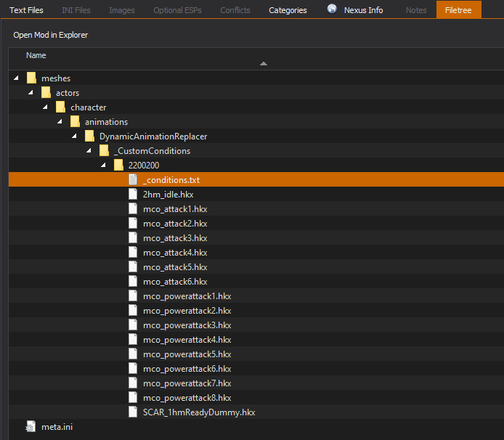Screen dimensions: 504x440
Task: Click the mco_powerattack5.hkx file icon
Action: tap(133, 354)
